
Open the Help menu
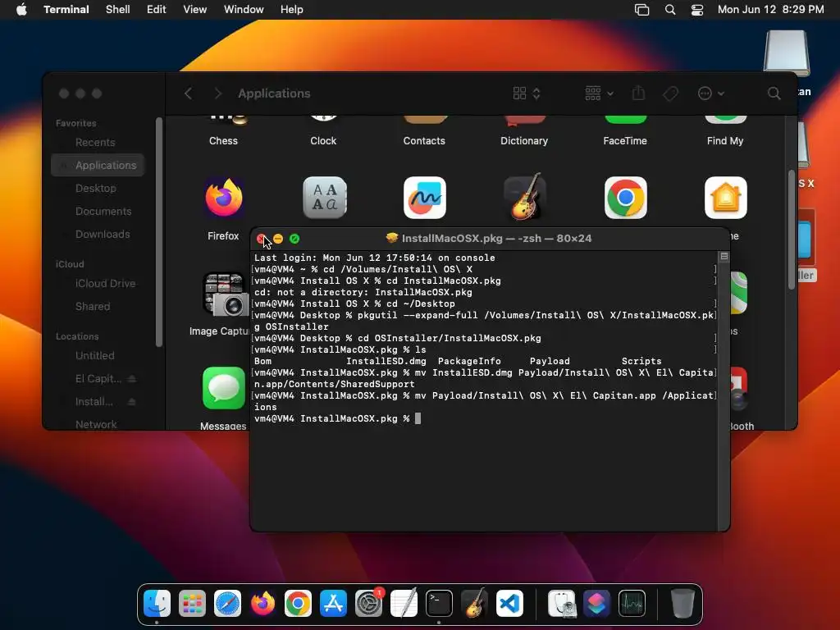tap(292, 10)
